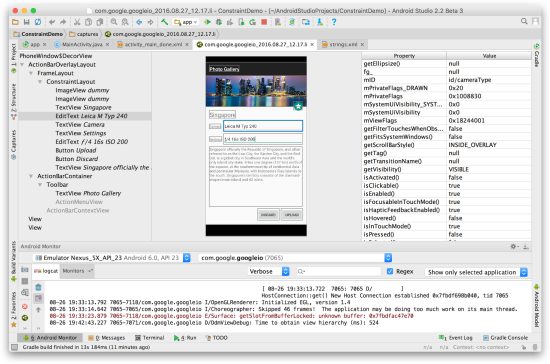Click the Copy icon in the toolbar
Viewport: 550px width, 364px height.
pyautogui.click(x=88, y=22)
